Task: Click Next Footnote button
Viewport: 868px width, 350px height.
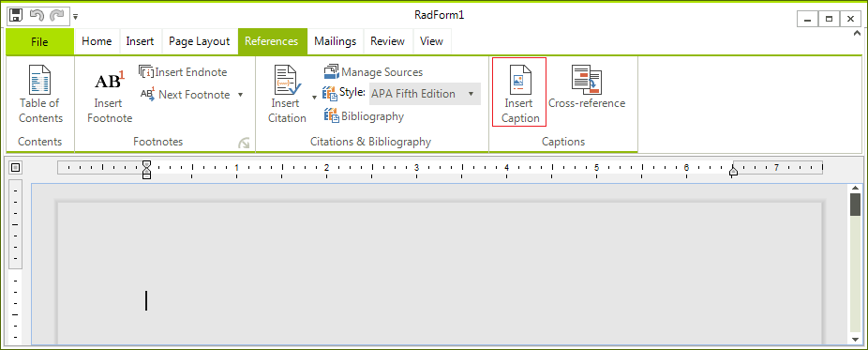Action: point(186,95)
